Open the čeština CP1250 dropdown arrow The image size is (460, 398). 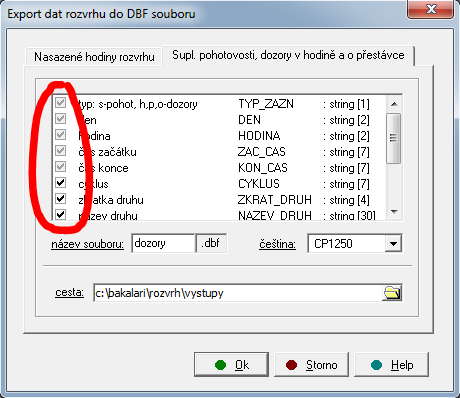393,244
